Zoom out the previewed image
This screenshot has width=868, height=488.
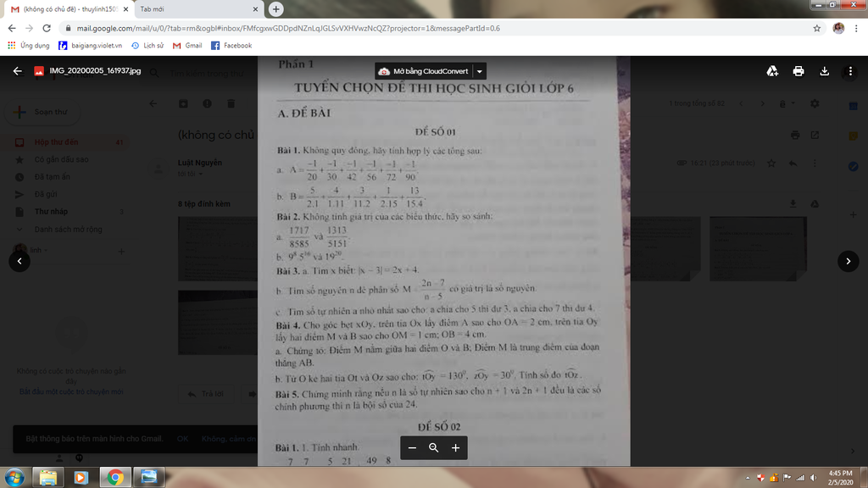coord(413,447)
